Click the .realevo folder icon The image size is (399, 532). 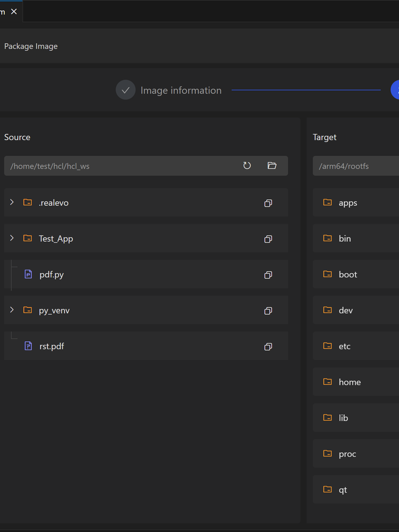pyautogui.click(x=28, y=202)
